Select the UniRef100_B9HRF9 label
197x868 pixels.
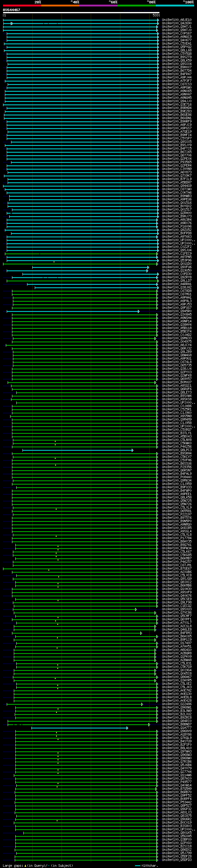coord(177,122)
